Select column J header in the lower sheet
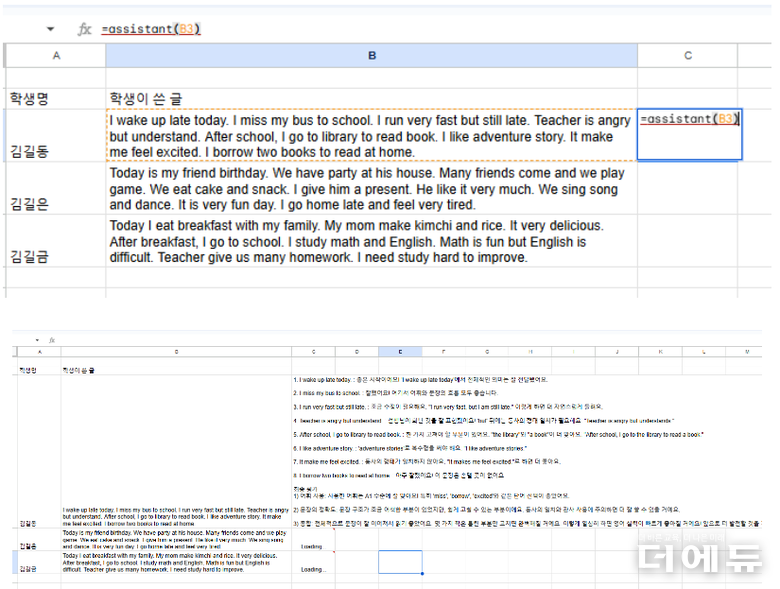This screenshot has width=780, height=589. point(617,352)
